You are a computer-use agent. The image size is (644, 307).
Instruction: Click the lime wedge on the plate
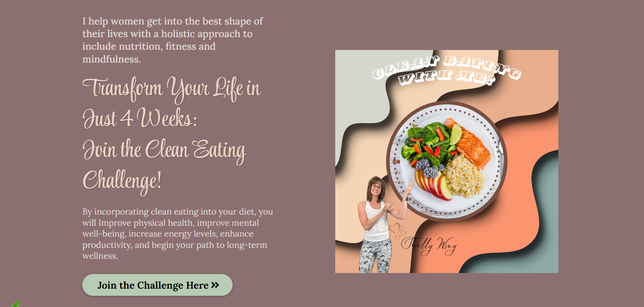click(456, 134)
